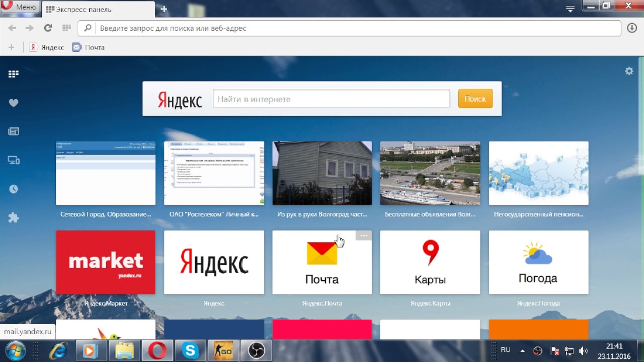
Task: Add bookmark with bookmarks bar plus
Action: pyautogui.click(x=11, y=47)
